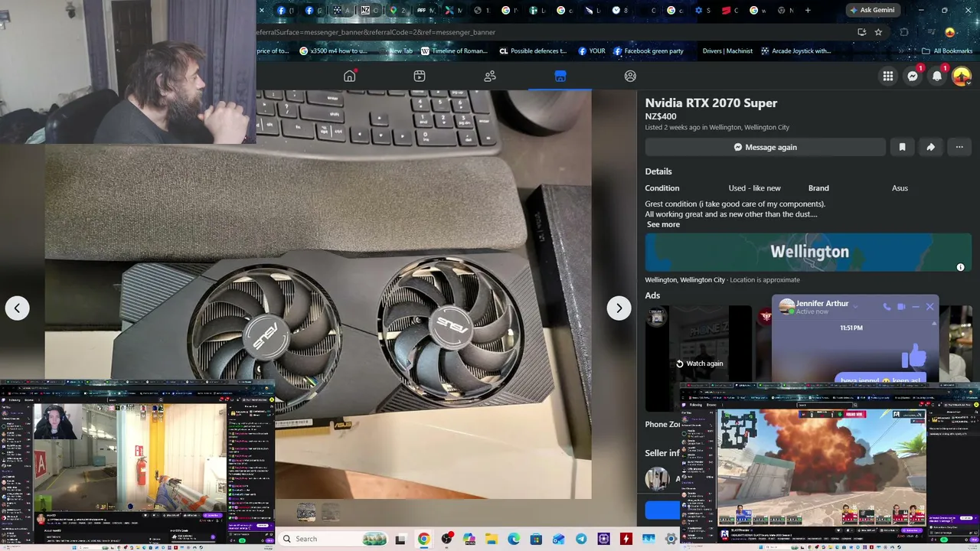
Task: Open the listing's more options (three dots)
Action: (x=959, y=147)
